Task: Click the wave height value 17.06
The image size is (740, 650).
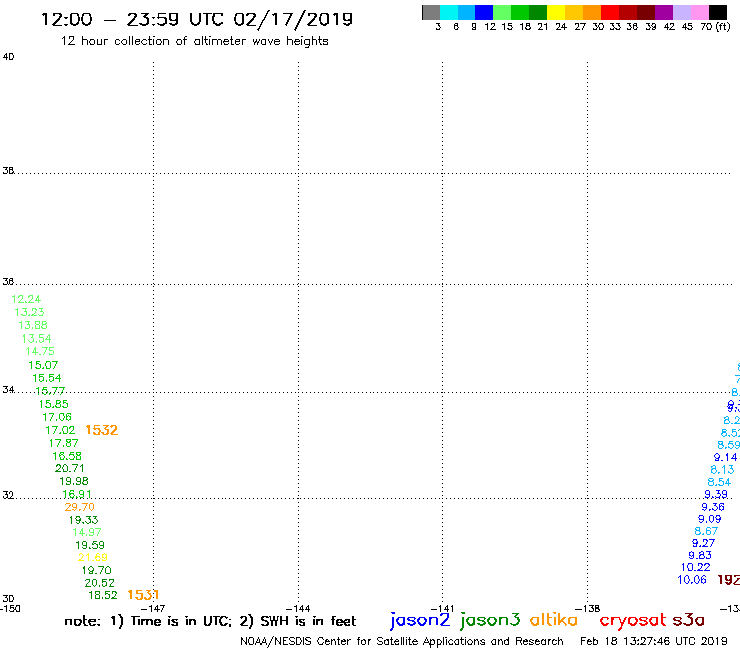Action: point(57,417)
